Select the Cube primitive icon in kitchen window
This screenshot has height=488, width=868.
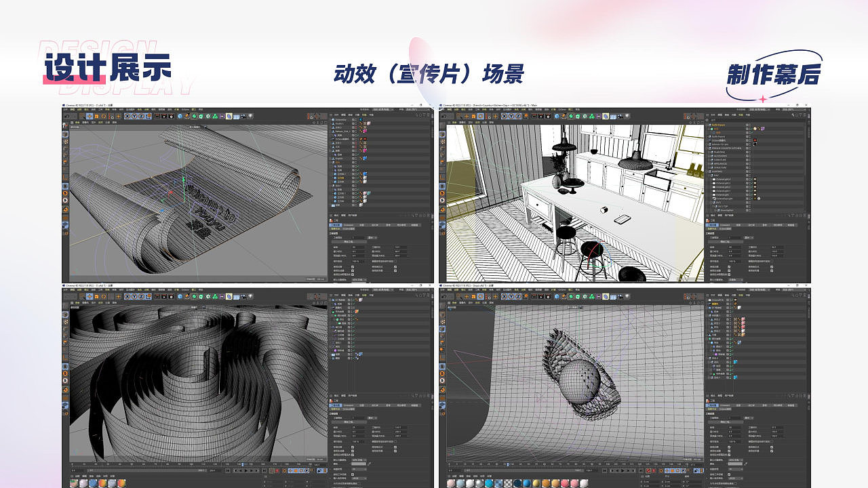(557, 116)
